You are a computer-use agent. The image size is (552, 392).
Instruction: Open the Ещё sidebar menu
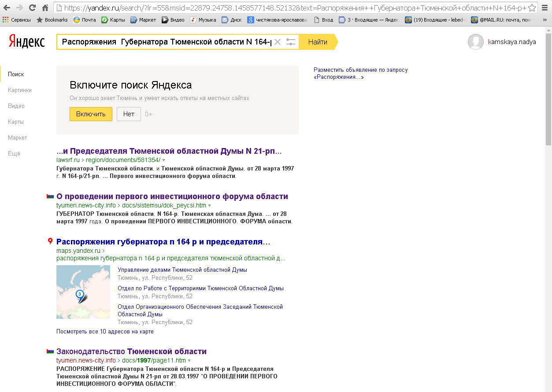14,154
